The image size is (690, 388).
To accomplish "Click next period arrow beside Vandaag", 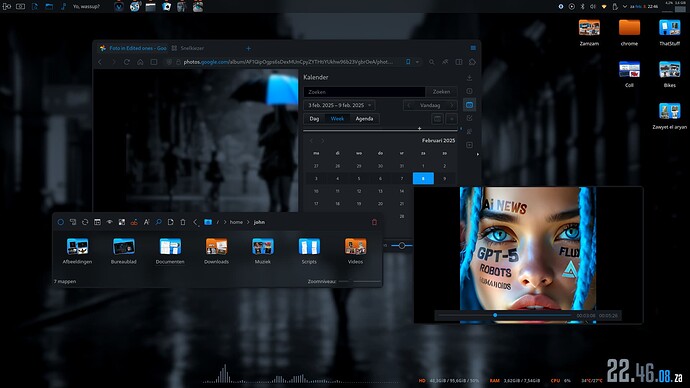I will tap(451, 105).
